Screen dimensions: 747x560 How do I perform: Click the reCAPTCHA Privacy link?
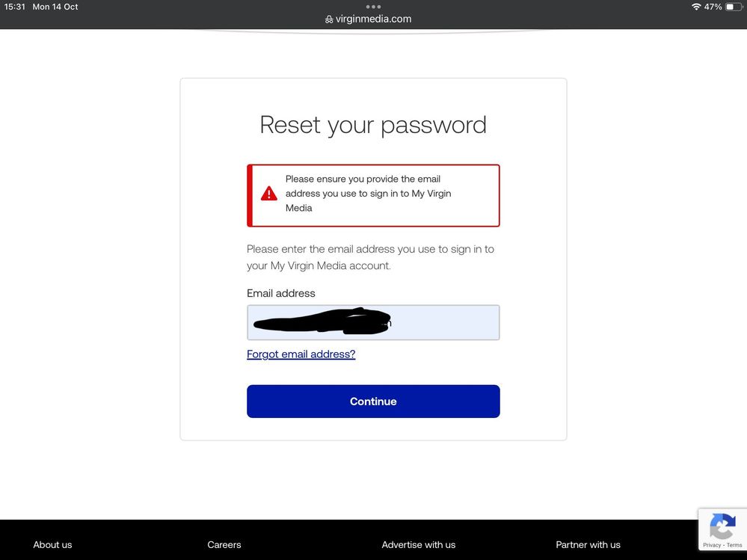[712, 545]
